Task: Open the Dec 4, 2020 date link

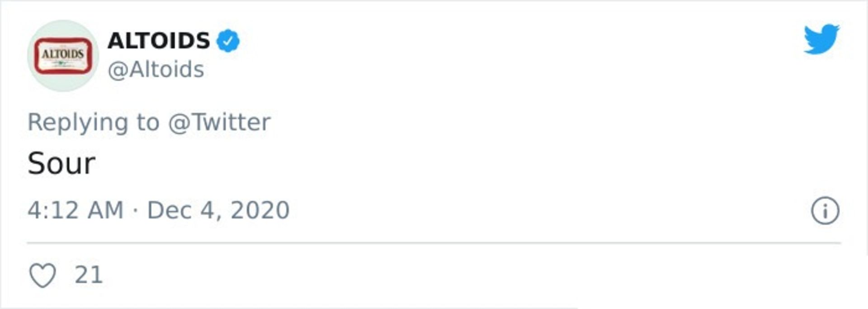Action: [218, 210]
